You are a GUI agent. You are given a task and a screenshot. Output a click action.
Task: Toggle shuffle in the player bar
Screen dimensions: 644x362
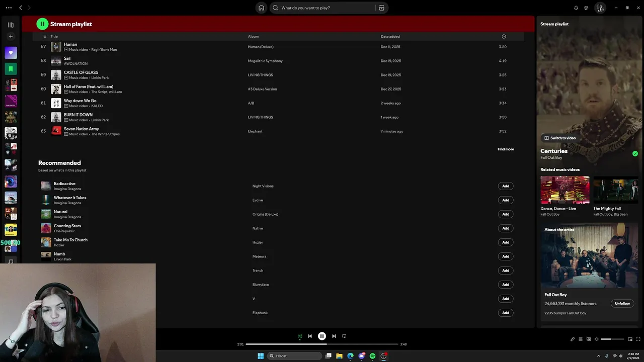point(300,336)
